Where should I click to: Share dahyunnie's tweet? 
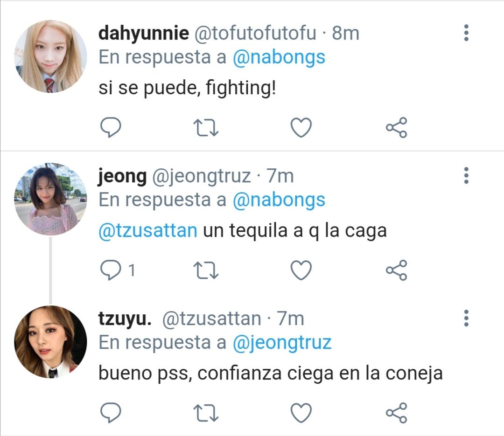pyautogui.click(x=397, y=128)
